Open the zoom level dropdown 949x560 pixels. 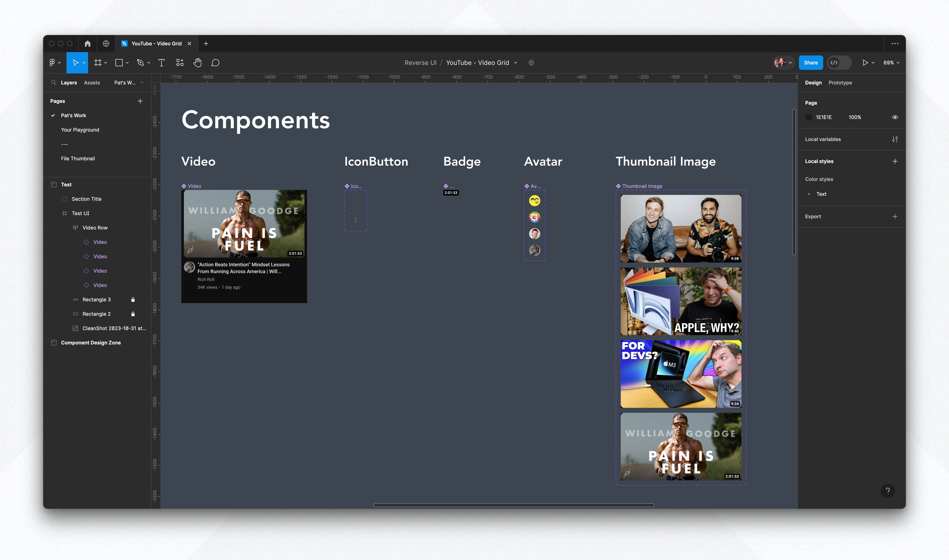(x=891, y=63)
